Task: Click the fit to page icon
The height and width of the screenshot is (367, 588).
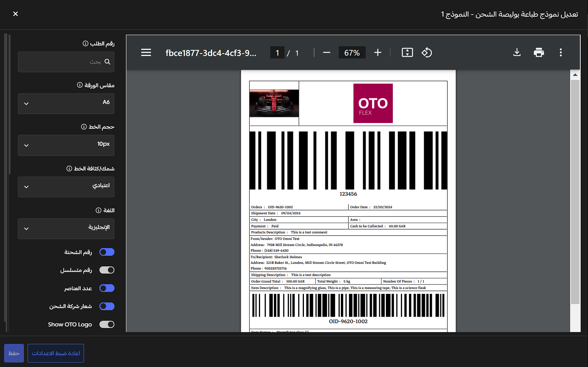Action: [407, 52]
